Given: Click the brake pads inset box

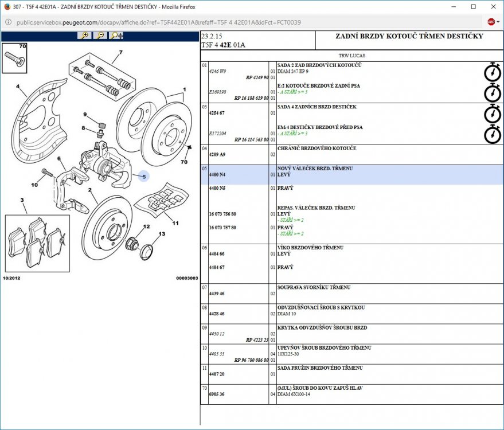Looking at the screenshot, I should coord(37,244).
